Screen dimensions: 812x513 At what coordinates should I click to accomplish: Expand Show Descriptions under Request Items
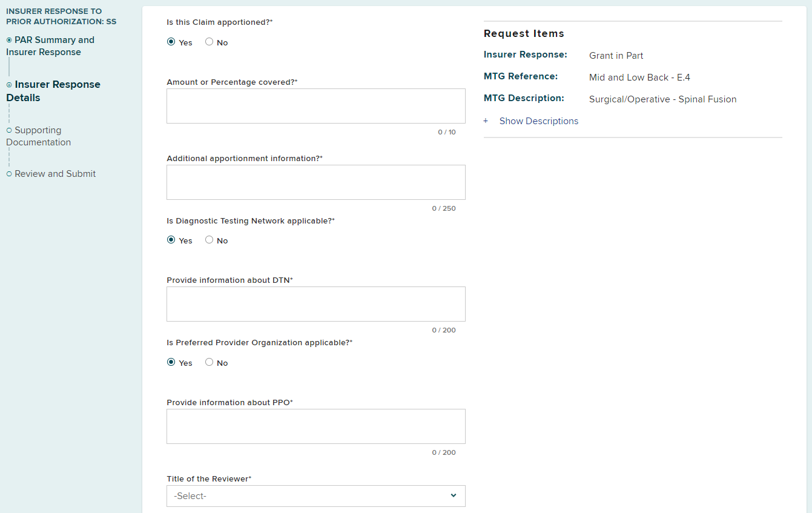point(538,121)
